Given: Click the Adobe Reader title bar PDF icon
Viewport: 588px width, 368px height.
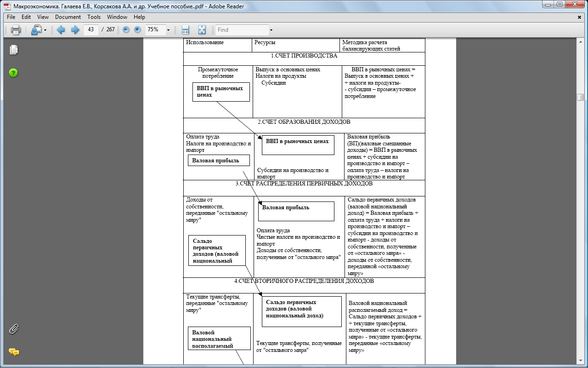Looking at the screenshot, I should (x=8, y=6).
